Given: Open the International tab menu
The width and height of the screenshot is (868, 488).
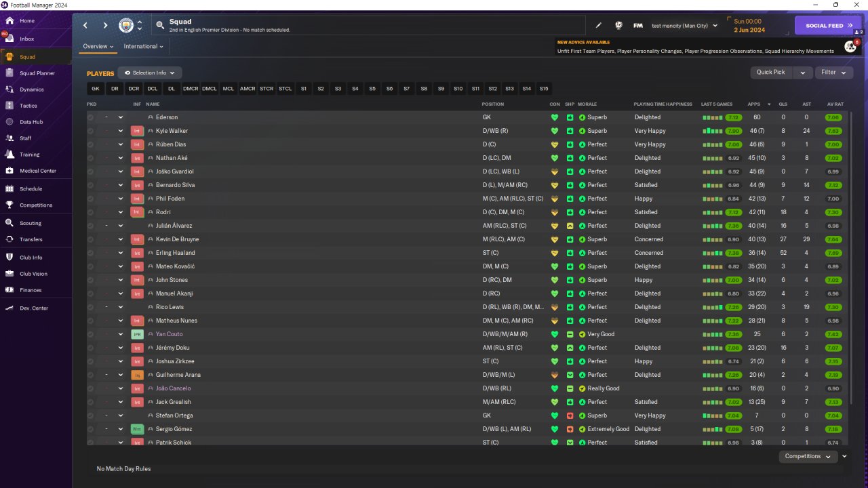Looking at the screenshot, I should pyautogui.click(x=144, y=47).
